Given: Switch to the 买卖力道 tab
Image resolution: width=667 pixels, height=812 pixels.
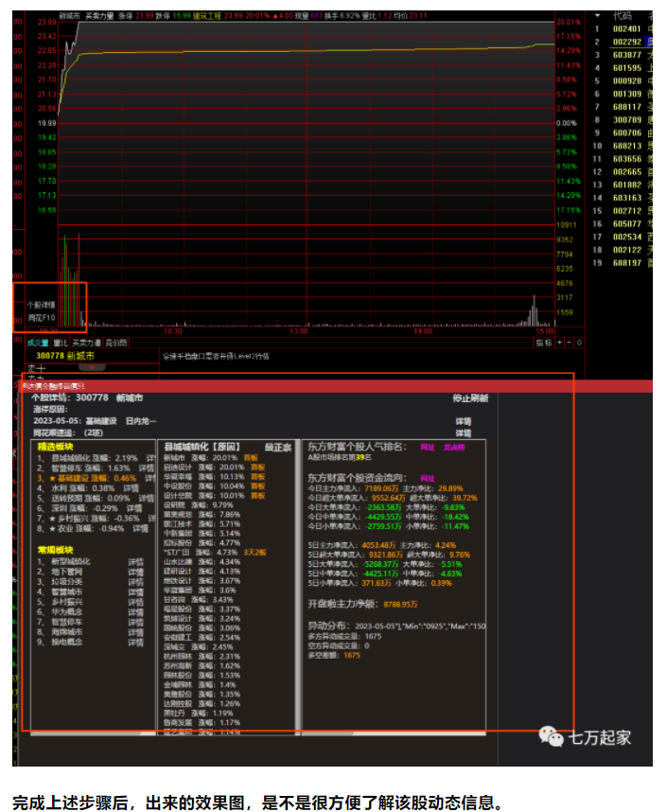Looking at the screenshot, I should [x=86, y=343].
